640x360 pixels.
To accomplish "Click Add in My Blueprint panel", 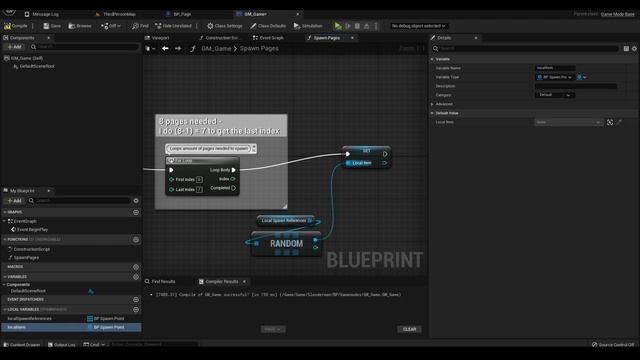I will coord(14,201).
